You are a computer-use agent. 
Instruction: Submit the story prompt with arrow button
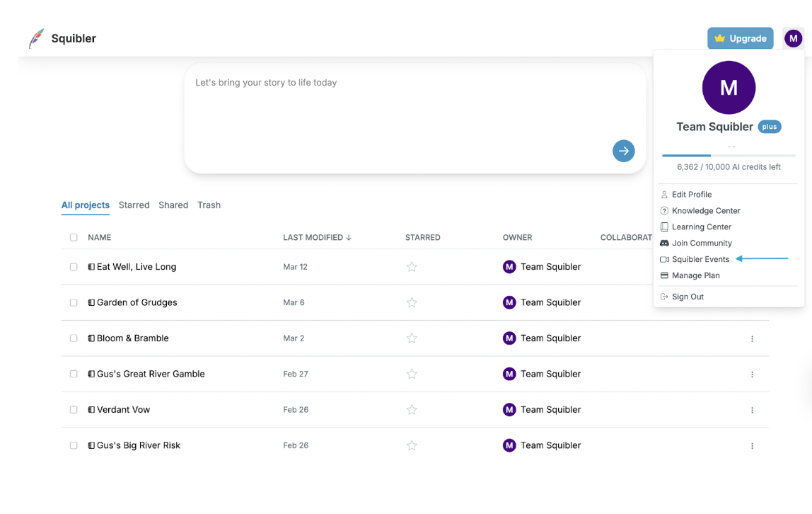coord(623,151)
